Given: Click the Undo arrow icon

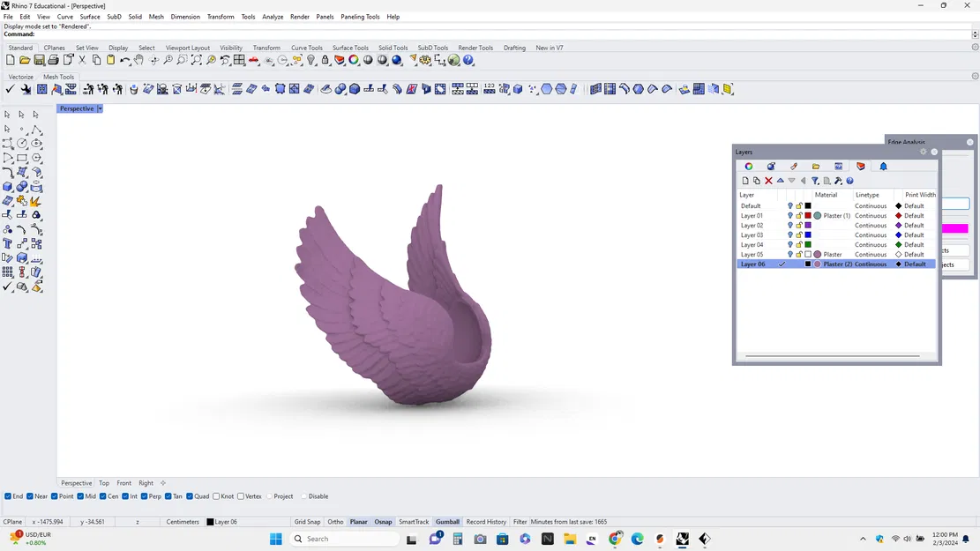Looking at the screenshot, I should click(125, 60).
